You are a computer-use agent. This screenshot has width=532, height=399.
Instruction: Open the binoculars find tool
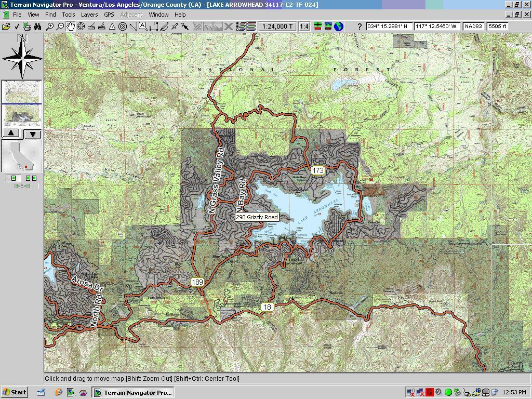coord(37,26)
